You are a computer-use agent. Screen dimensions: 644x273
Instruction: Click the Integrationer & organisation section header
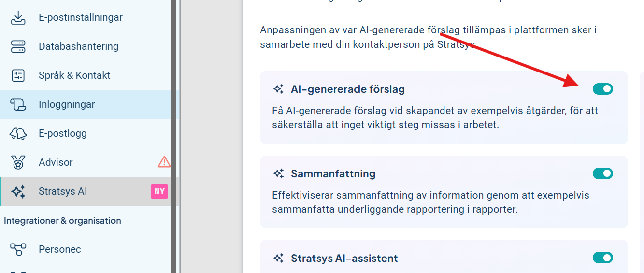(x=62, y=221)
